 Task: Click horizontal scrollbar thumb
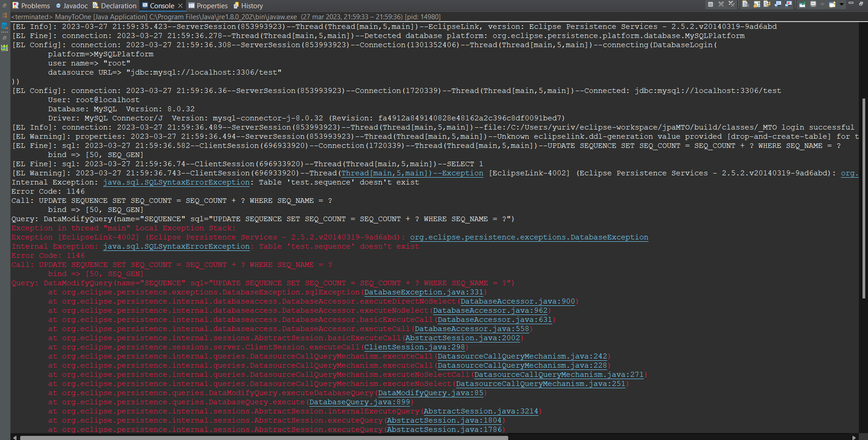(264, 438)
